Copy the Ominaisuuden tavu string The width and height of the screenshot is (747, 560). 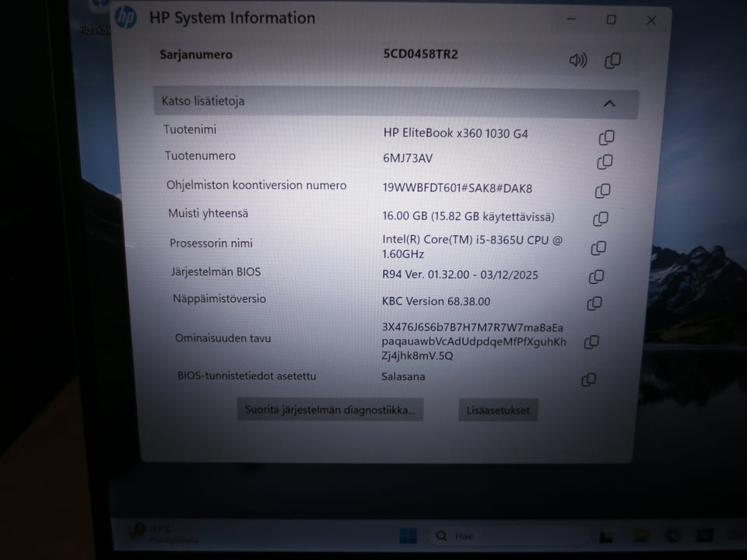coord(591,342)
